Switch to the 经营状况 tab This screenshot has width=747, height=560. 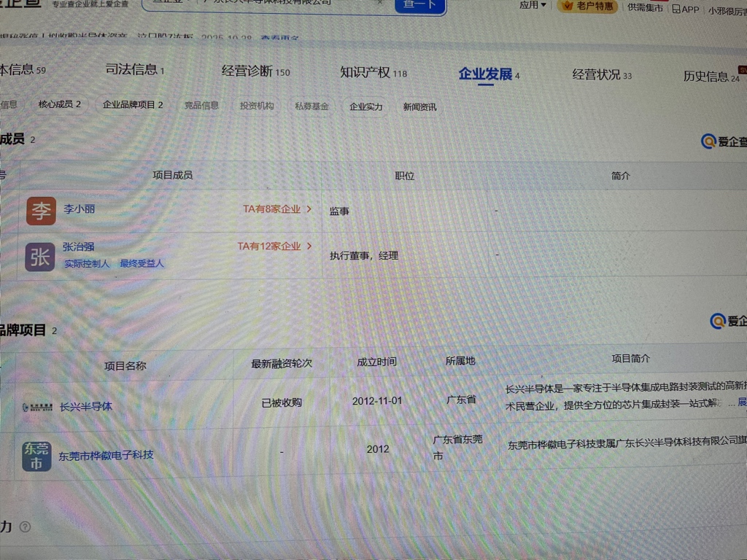[602, 75]
